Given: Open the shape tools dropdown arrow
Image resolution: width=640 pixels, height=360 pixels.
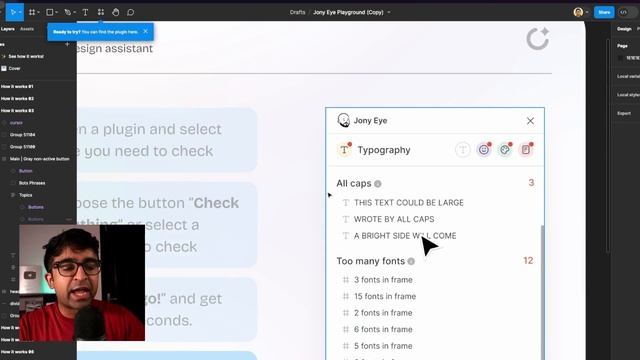Looking at the screenshot, I should [x=56, y=13].
